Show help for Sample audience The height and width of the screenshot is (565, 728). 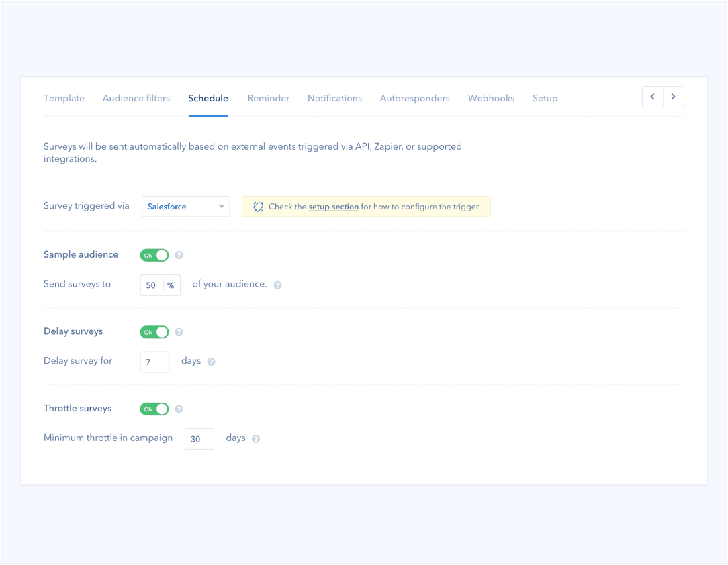179,255
